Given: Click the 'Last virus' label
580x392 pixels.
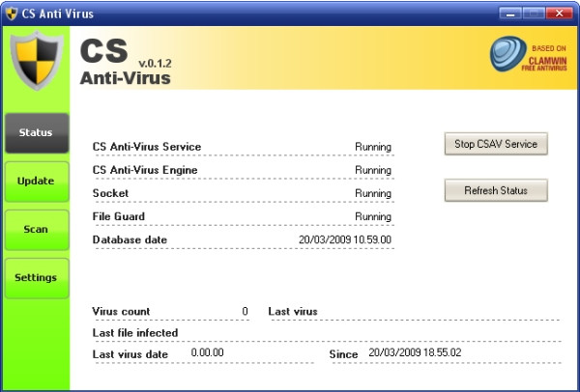Looking at the screenshot, I should pos(293,312).
